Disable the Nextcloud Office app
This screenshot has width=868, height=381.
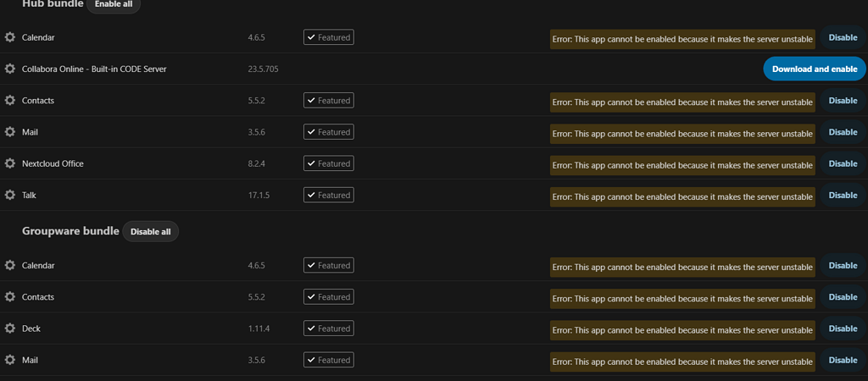pyautogui.click(x=843, y=163)
